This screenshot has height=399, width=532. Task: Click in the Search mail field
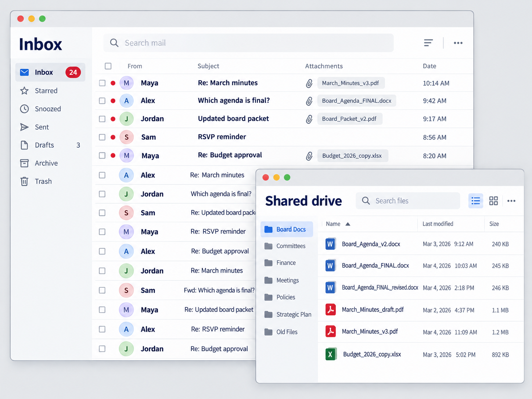click(248, 43)
